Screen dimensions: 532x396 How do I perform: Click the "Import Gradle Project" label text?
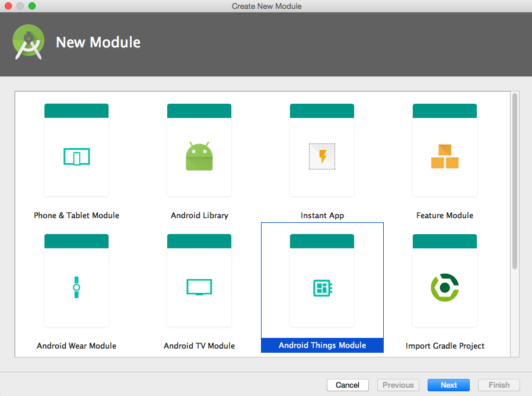445,346
